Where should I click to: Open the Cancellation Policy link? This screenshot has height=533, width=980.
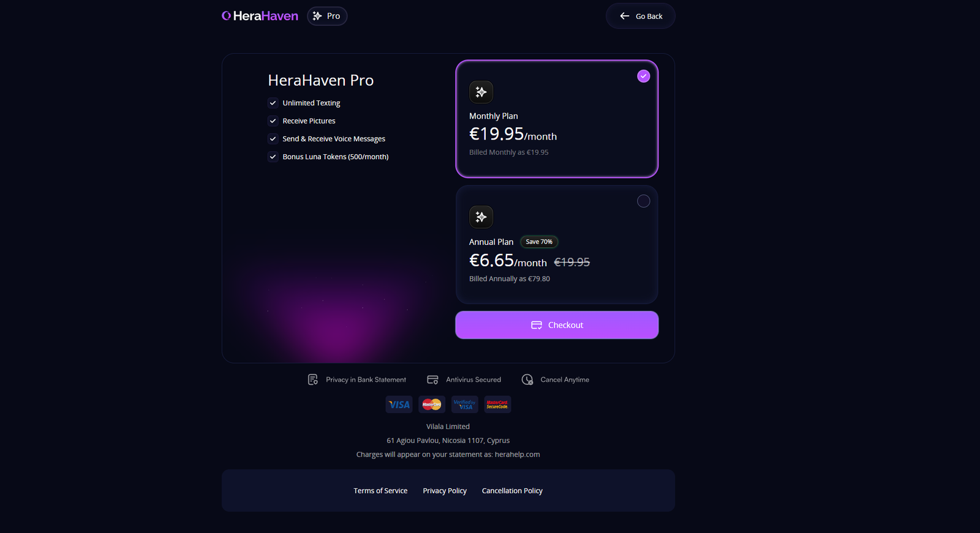click(x=512, y=491)
